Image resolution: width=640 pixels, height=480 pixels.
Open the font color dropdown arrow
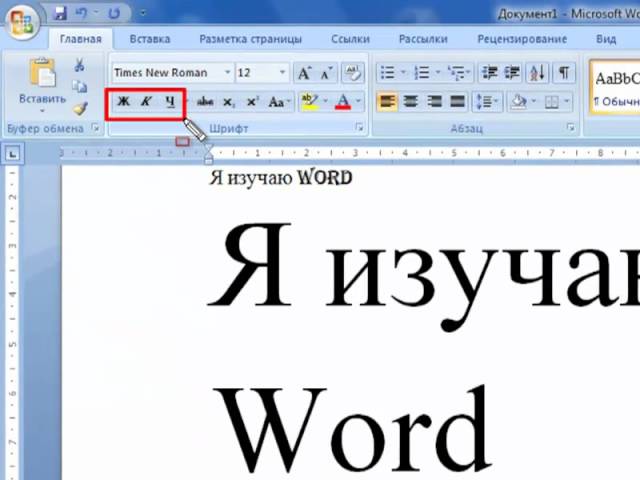click(x=358, y=101)
